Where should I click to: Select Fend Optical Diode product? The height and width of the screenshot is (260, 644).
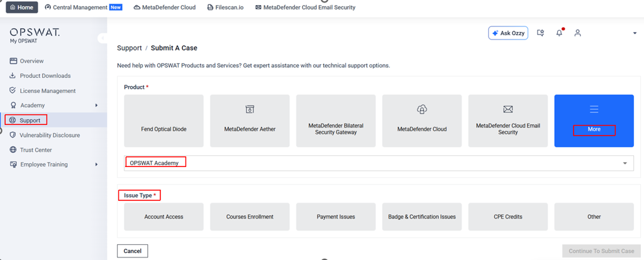[x=164, y=121]
